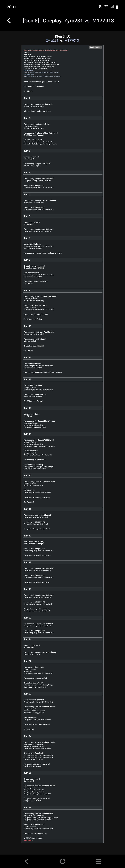Tap the [Gen 8] LC format heading
The width and height of the screenshot is (125, 868).
[x=62, y=36]
